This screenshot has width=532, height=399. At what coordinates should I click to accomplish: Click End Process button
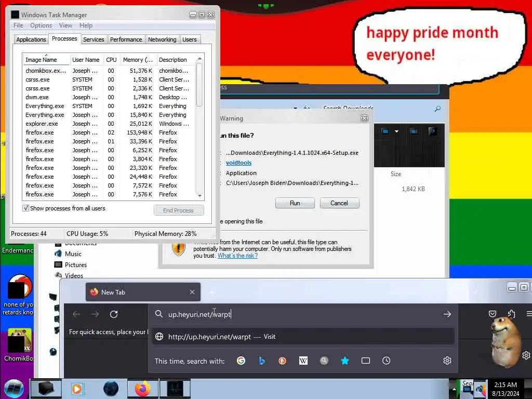pyautogui.click(x=179, y=210)
